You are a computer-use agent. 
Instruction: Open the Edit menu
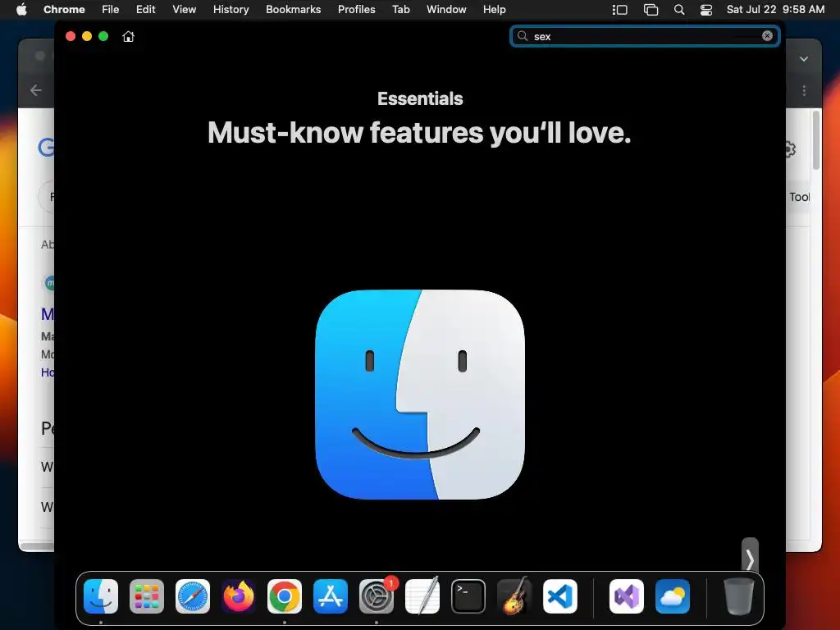click(146, 9)
